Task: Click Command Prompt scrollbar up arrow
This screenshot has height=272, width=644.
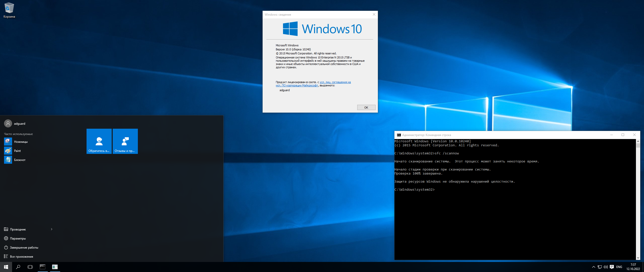Action: 638,141
